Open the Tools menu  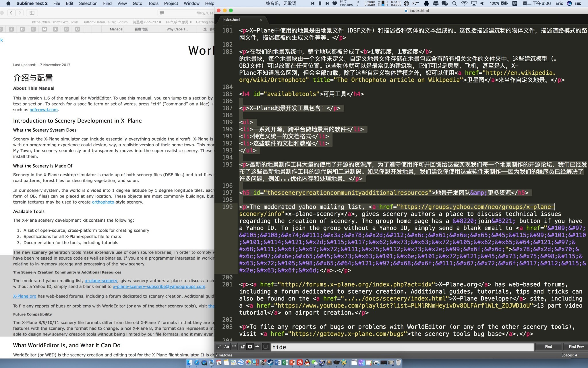pos(153,3)
